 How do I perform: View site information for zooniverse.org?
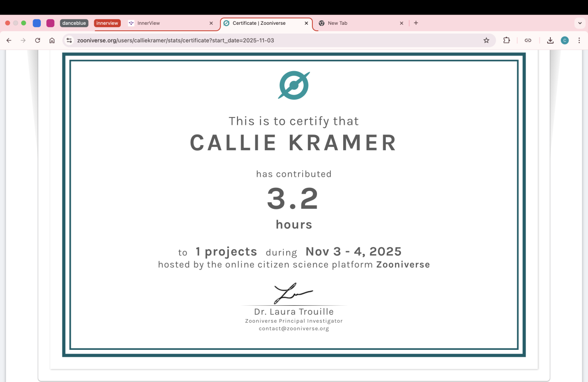(69, 40)
